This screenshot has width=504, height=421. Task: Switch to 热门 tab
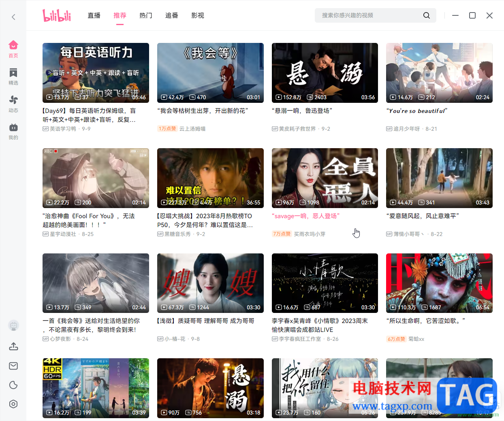coord(146,15)
